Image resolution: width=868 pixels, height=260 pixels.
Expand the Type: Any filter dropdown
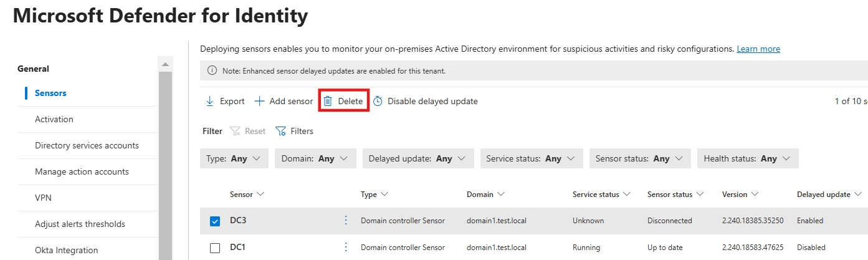(x=234, y=158)
